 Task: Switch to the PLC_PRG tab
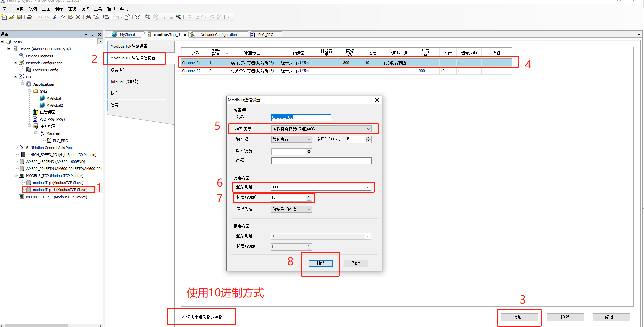[265, 35]
